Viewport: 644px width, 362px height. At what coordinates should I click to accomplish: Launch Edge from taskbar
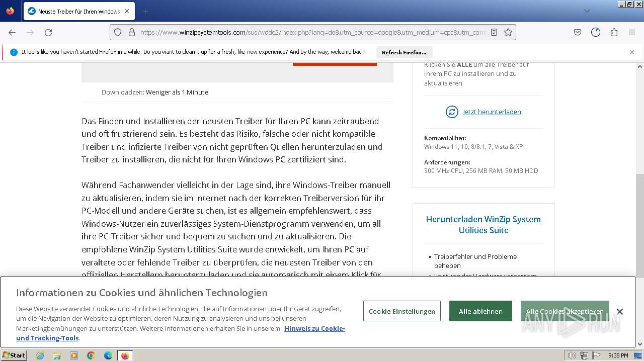(x=108, y=355)
